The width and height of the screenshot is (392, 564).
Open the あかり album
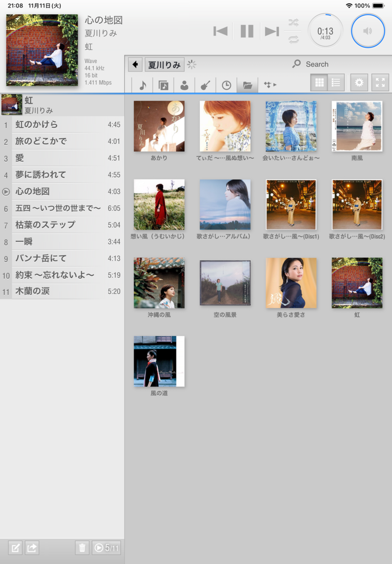(159, 126)
